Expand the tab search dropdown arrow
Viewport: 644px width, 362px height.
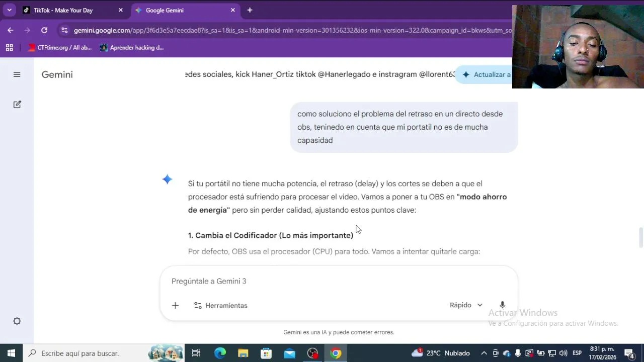pos(9,10)
